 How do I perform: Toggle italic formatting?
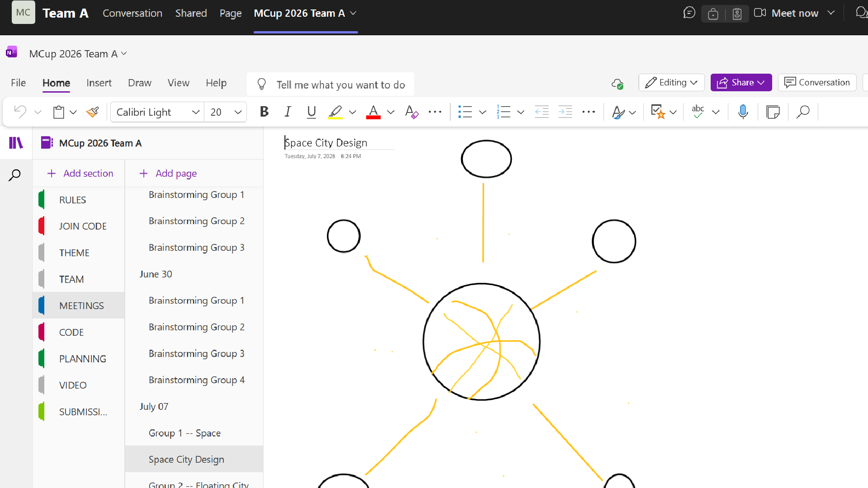(x=288, y=112)
